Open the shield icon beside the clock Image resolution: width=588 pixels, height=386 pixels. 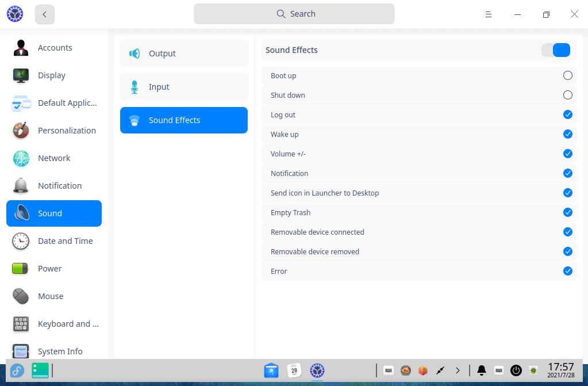[533, 370]
